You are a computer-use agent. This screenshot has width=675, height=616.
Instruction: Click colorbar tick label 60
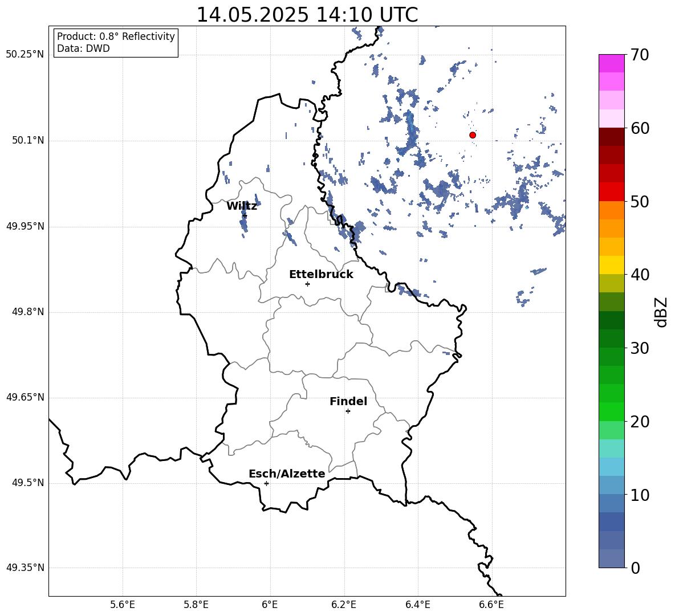[x=640, y=128]
